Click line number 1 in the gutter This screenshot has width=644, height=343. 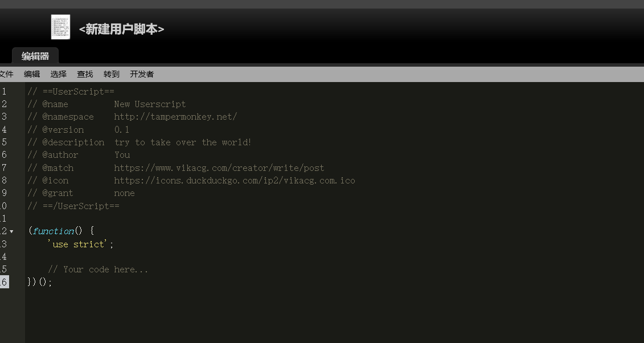point(4,91)
